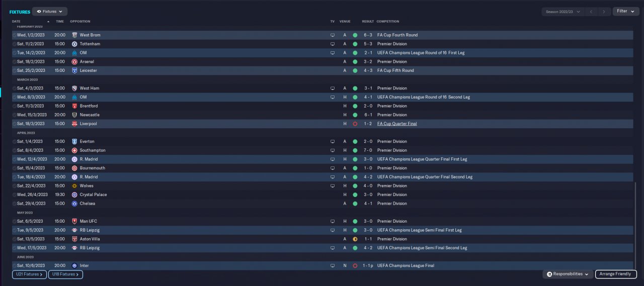Click the West Brom club badge
Screen dimensions: 644x286
coord(74,35)
